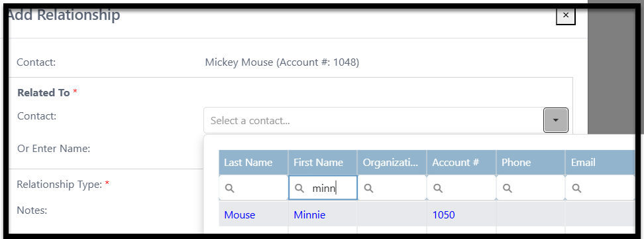Click empty Phone cell in Minnie row
This screenshot has width=644, height=239.
531,214
